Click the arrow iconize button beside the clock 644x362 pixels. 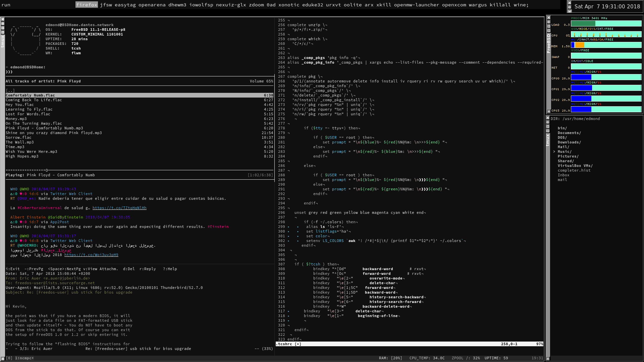570,7
